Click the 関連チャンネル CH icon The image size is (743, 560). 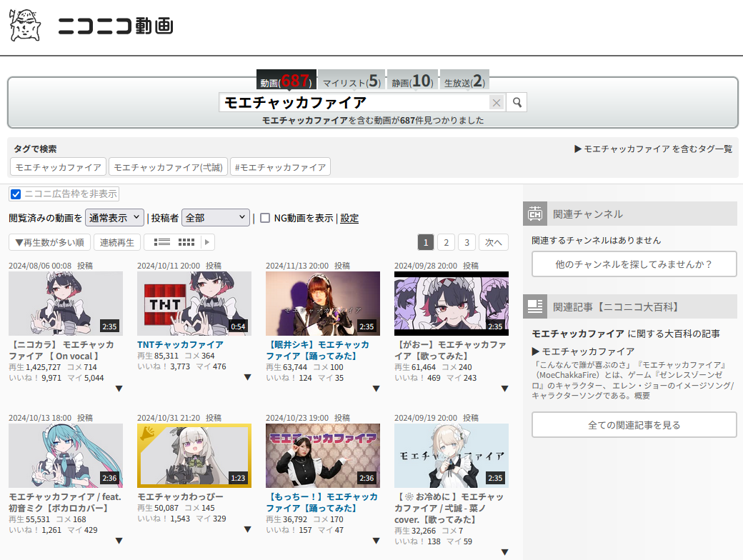tap(535, 214)
